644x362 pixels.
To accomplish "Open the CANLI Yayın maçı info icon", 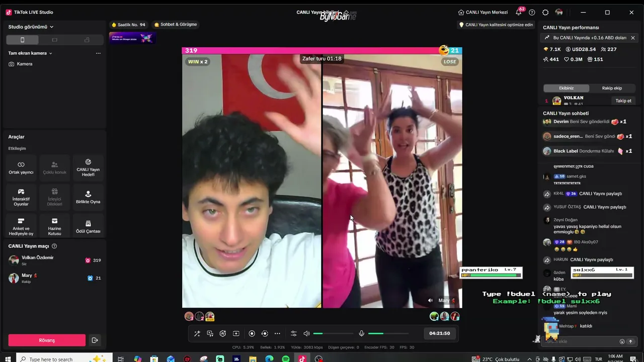I will coord(54,246).
